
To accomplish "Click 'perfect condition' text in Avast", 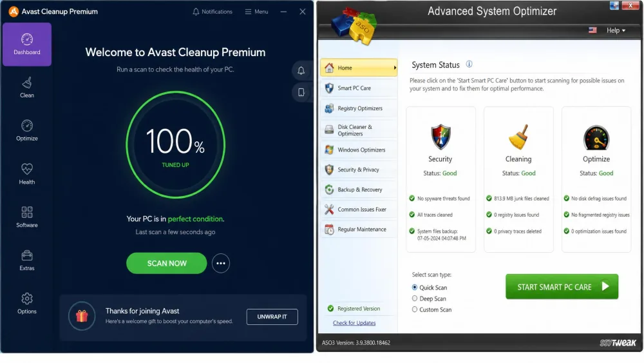I will click(195, 219).
